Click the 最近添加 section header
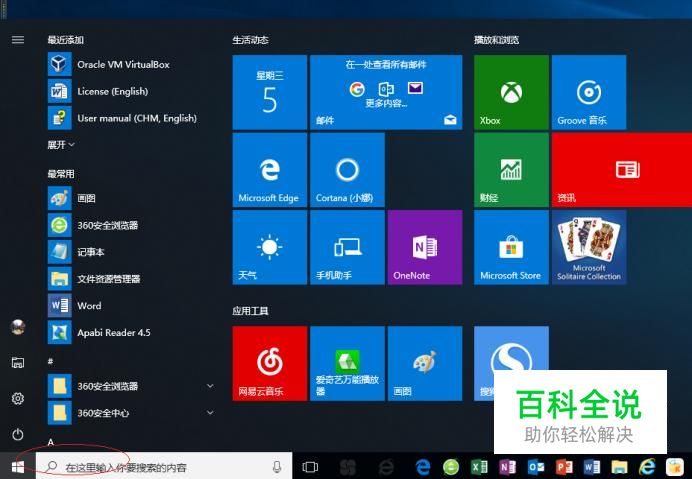Image resolution: width=692 pixels, height=479 pixels. (66, 40)
